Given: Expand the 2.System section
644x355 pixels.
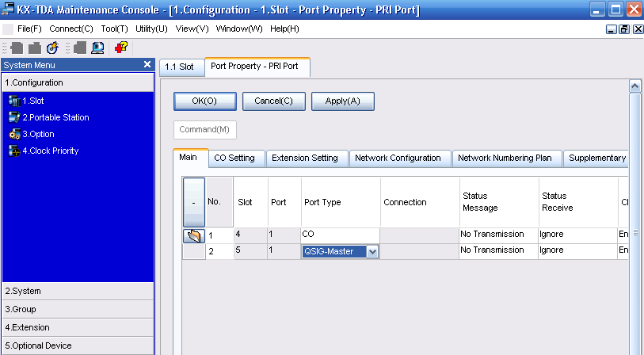Looking at the screenshot, I should click(x=78, y=292).
